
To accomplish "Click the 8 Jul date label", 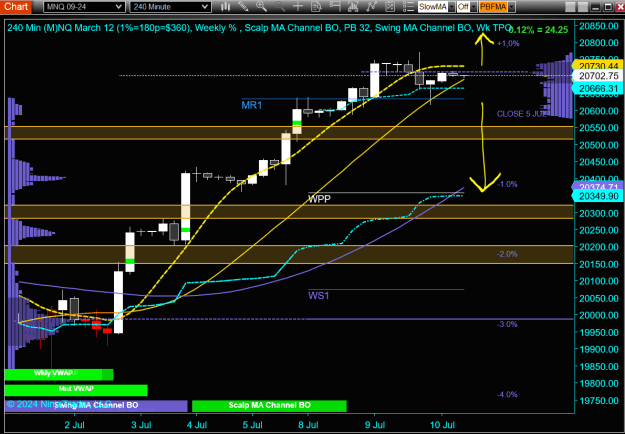I will click(x=308, y=424).
